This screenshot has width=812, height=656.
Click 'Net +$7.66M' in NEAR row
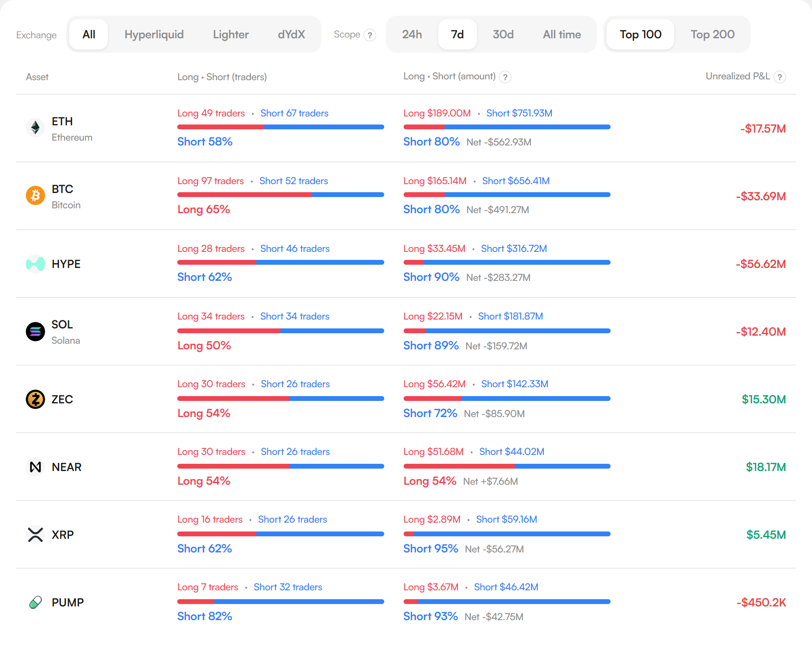click(x=491, y=482)
